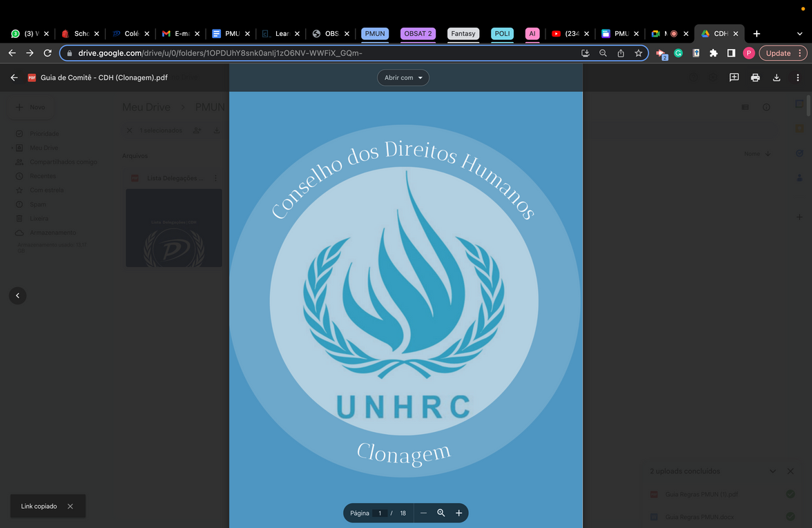
Task: Print the Guia de Comitê PDF
Action: point(755,77)
